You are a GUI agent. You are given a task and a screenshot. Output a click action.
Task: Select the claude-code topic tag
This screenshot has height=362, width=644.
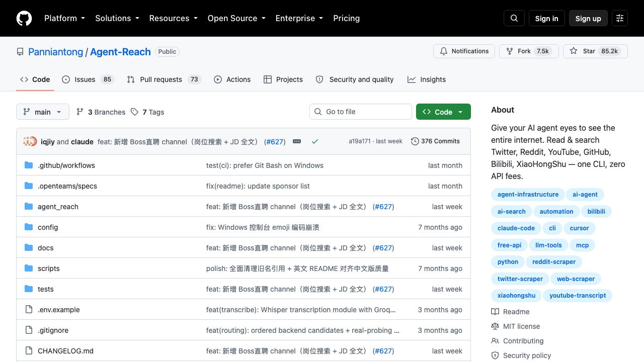[x=516, y=228]
